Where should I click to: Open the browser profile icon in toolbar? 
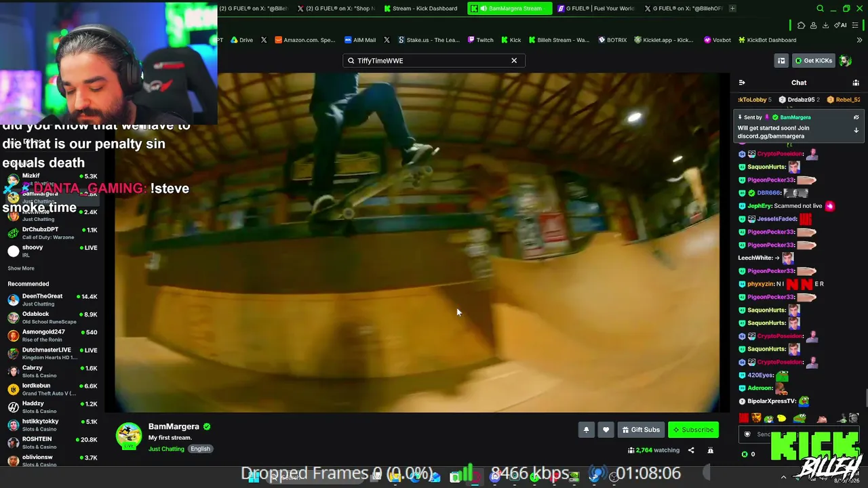click(x=813, y=25)
